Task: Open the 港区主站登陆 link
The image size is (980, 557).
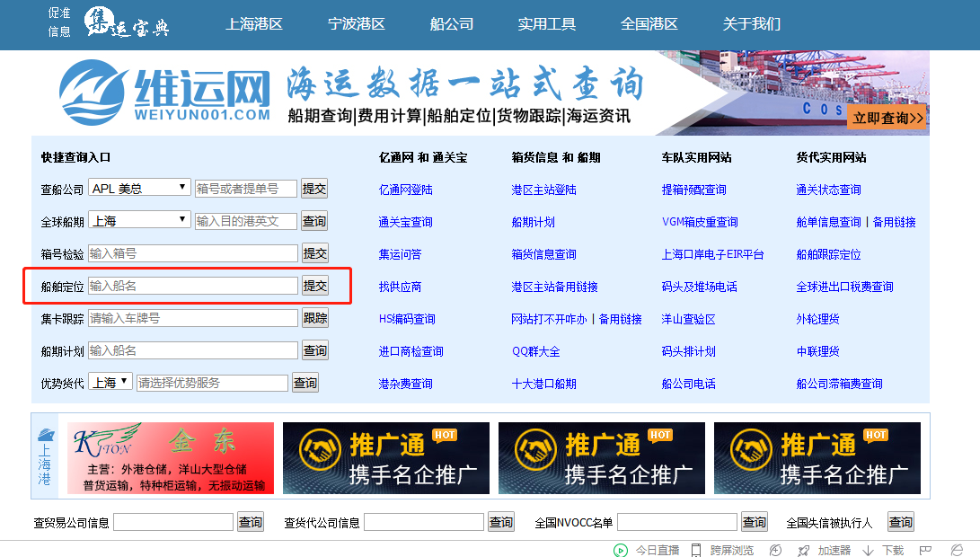Action: [543, 190]
